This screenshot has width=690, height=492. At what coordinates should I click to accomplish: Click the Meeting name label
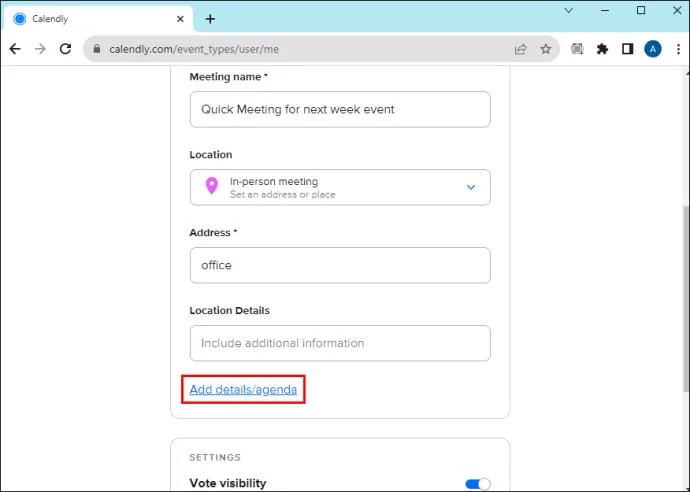pos(228,77)
